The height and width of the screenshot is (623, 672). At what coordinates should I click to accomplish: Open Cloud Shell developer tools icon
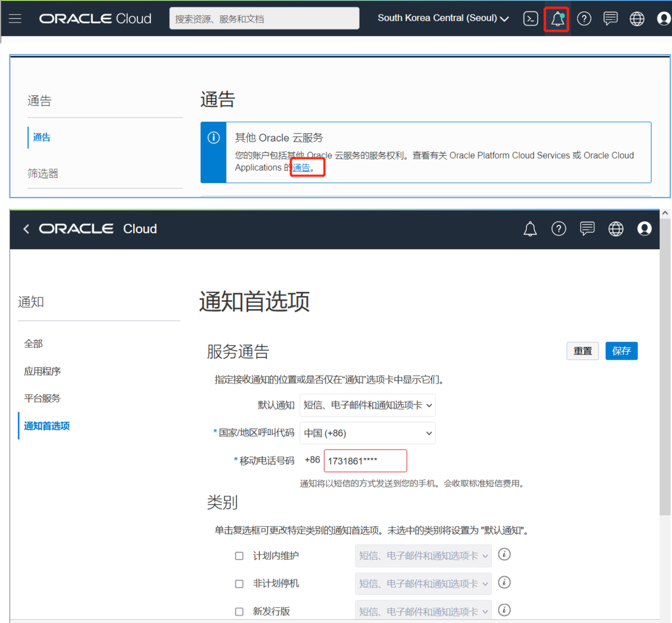[531, 19]
